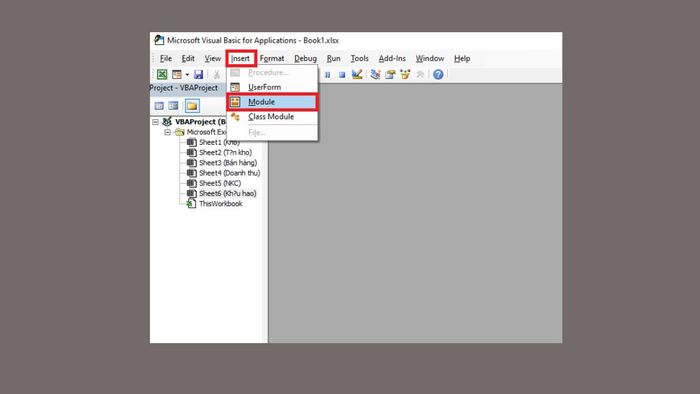
Task: Open Visual Basic Help question mark icon
Action: coord(438,74)
